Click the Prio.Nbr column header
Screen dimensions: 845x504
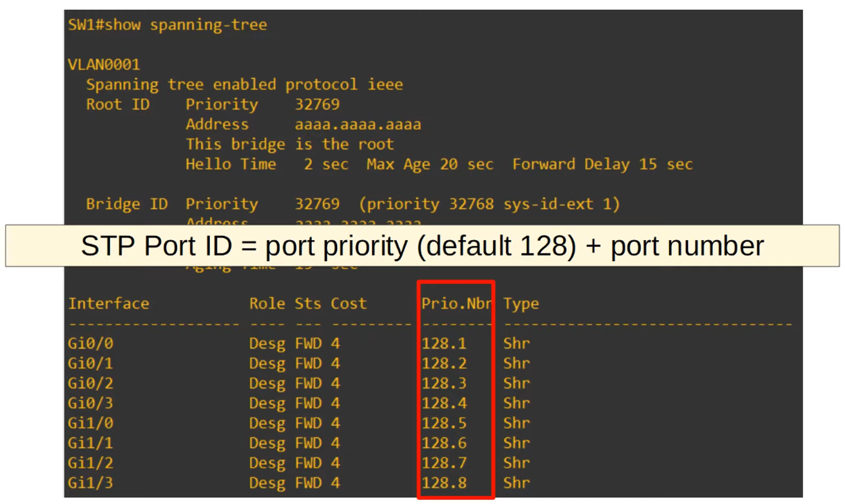click(x=456, y=303)
